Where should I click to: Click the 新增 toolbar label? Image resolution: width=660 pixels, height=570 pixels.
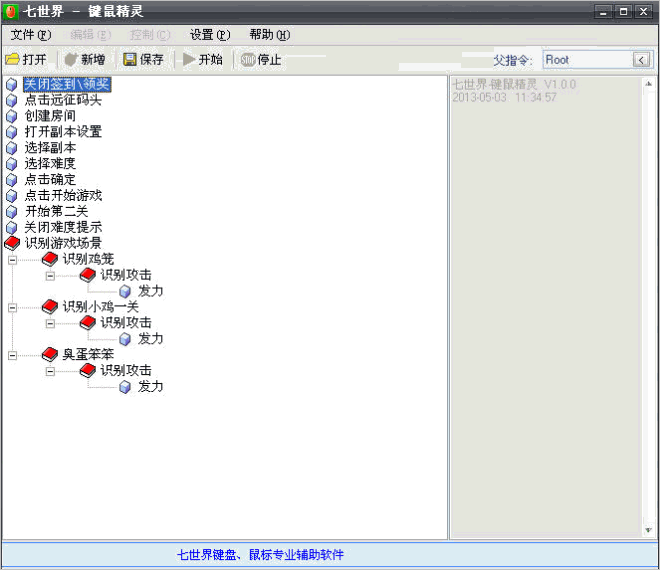(93, 60)
